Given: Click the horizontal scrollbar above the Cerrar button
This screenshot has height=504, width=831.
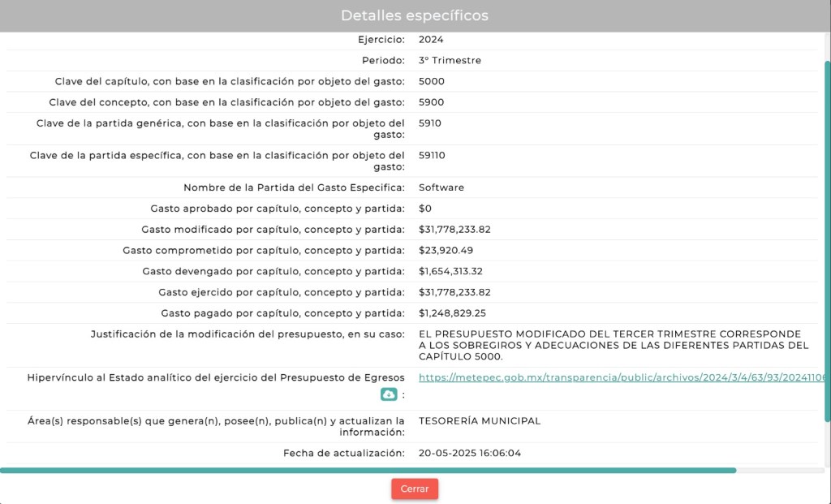Looking at the screenshot, I should click(368, 470).
